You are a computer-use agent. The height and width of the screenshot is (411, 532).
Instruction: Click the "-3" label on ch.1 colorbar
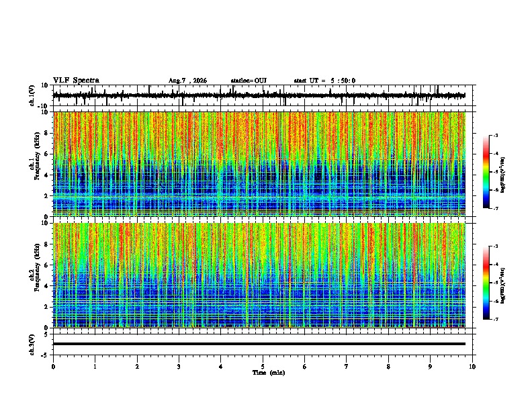(x=495, y=135)
